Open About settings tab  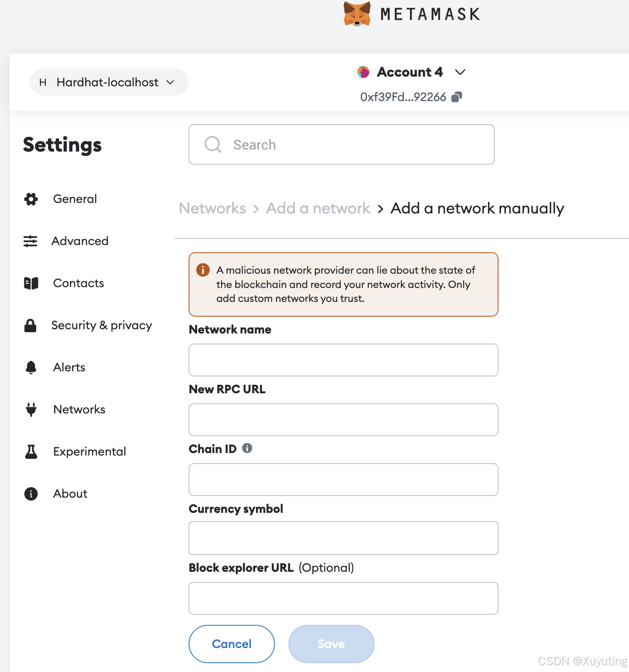(70, 493)
